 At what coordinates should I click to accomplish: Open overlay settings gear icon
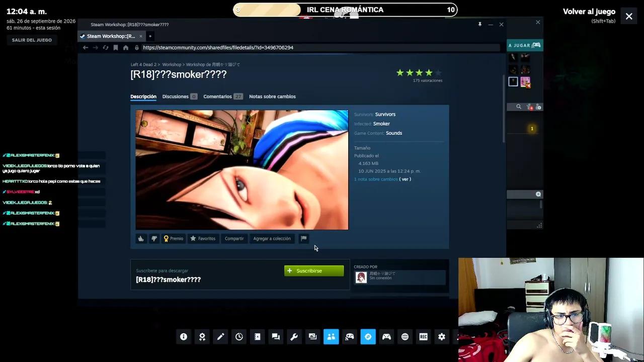[x=442, y=337]
